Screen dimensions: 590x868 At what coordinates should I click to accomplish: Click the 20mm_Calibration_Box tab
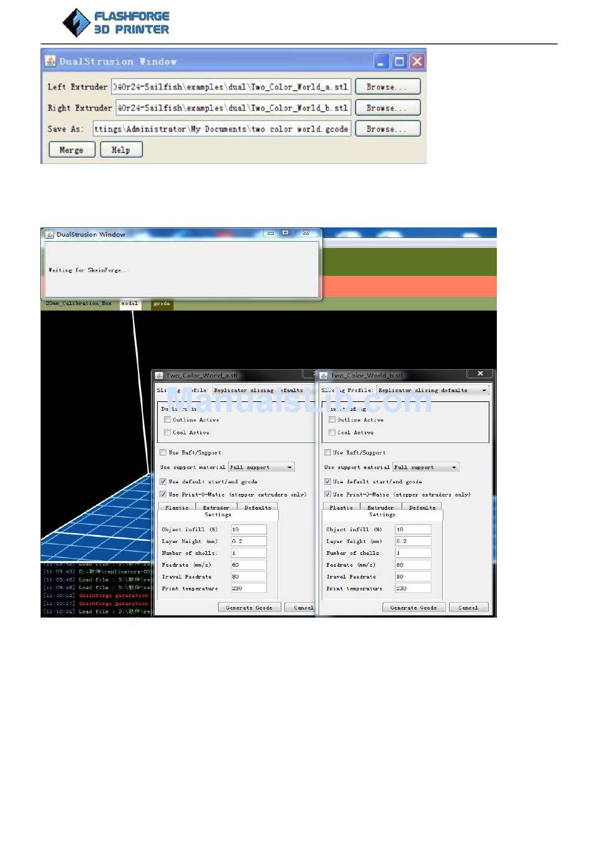coord(79,304)
